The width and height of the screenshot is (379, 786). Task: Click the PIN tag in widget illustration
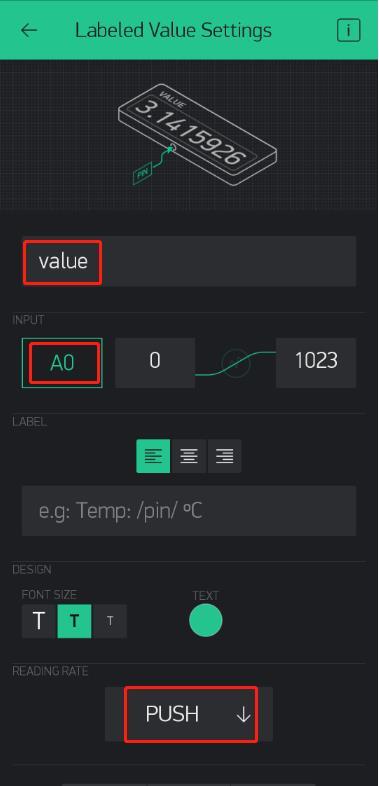point(143,174)
